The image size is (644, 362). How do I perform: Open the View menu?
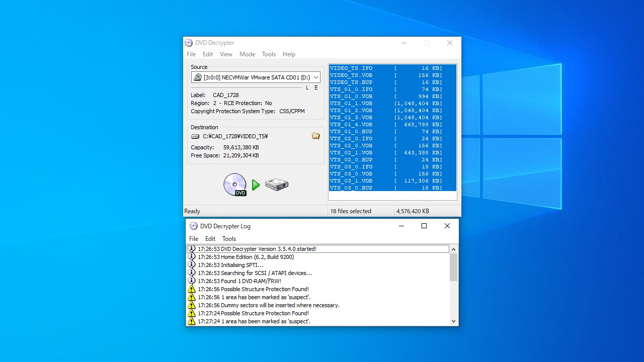click(226, 54)
